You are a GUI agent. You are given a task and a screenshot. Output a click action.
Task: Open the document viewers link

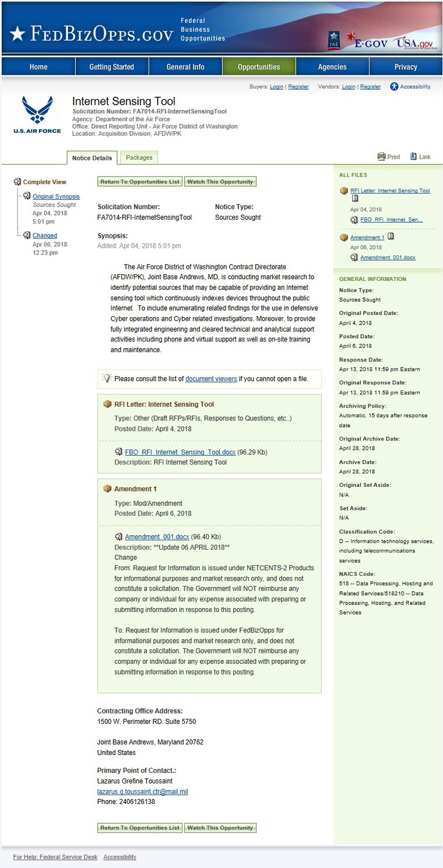[211, 379]
